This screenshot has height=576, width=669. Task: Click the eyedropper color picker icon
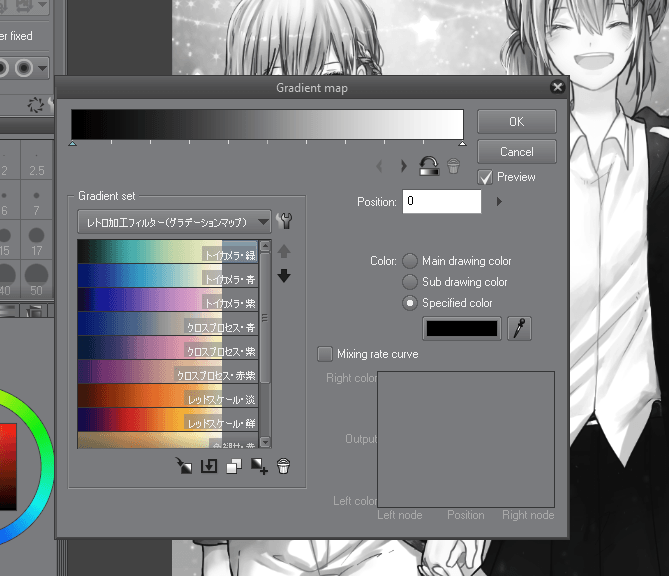(x=517, y=328)
